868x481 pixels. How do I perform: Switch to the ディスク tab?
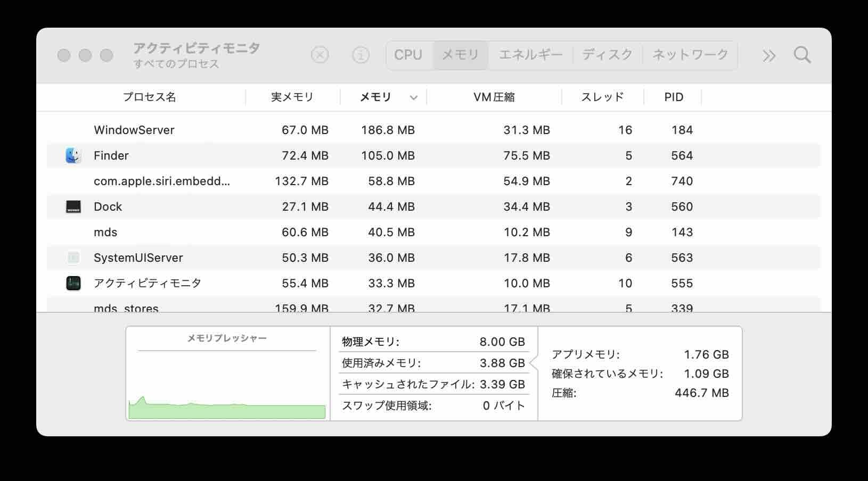608,55
